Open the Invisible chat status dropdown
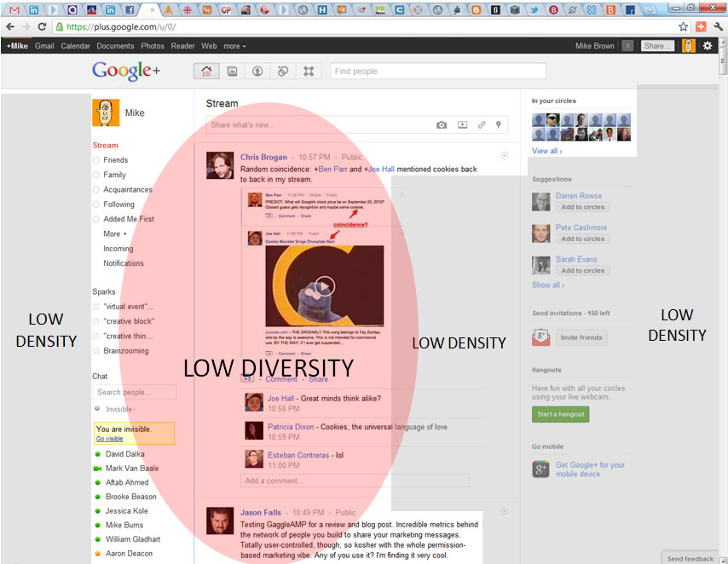728x564 pixels. [x=121, y=409]
